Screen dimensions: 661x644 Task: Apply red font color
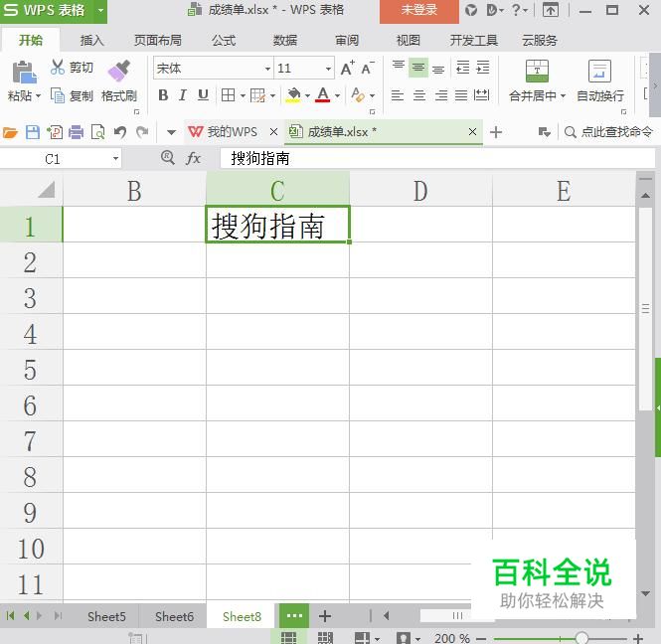[x=323, y=95]
